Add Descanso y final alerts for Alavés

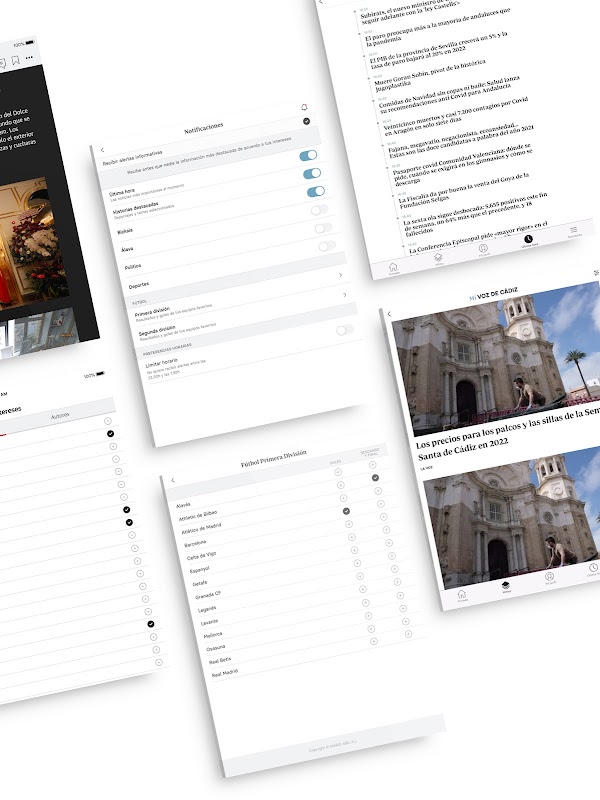pos(372,465)
